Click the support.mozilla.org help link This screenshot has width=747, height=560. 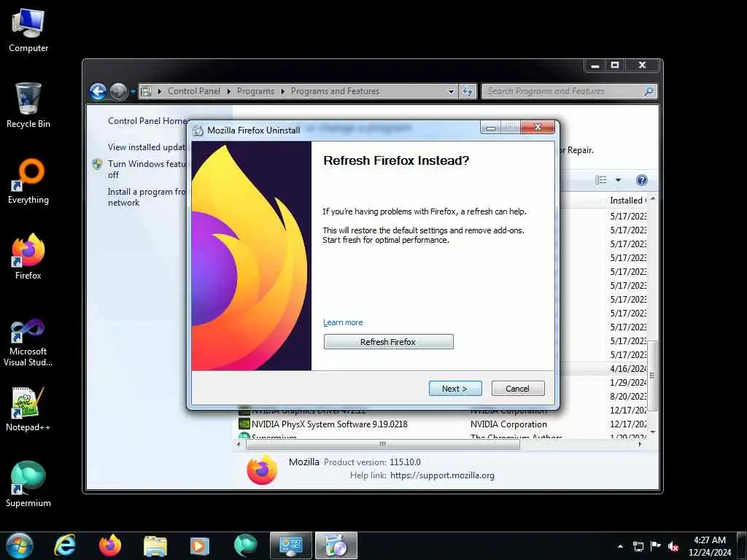(x=442, y=475)
